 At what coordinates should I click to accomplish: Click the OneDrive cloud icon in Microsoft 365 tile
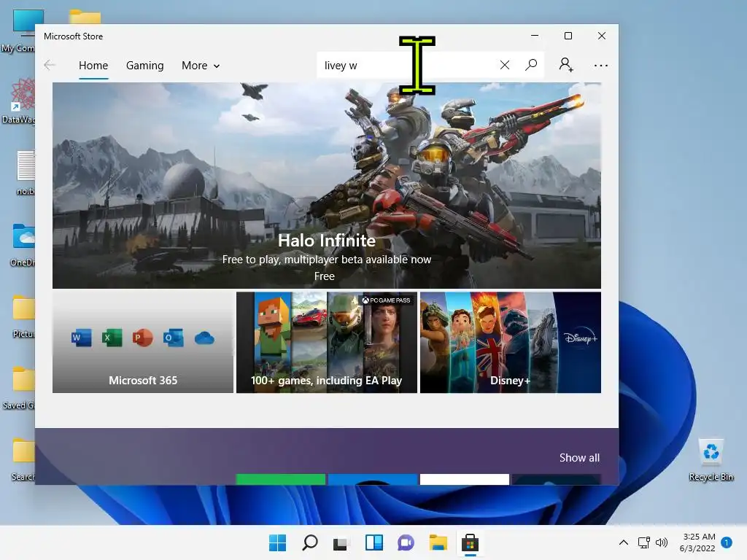tap(204, 338)
